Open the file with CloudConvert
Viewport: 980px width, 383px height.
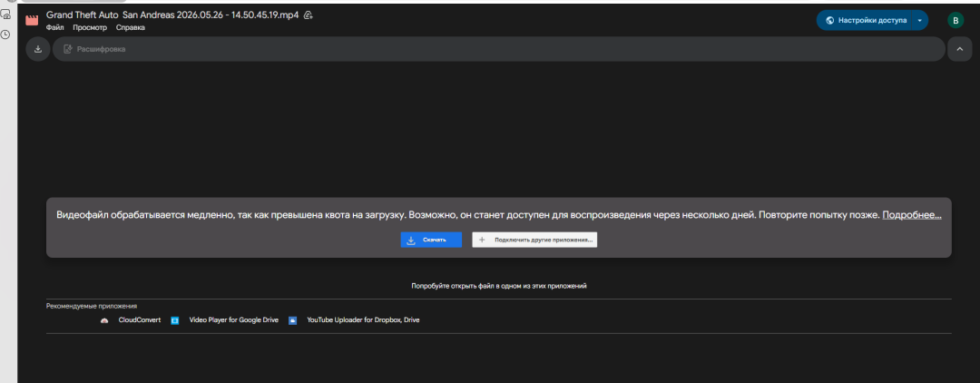coord(140,319)
